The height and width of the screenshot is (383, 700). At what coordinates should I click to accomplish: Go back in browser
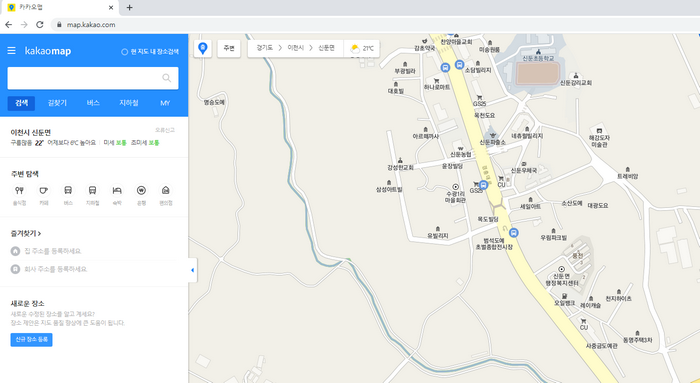[x=8, y=25]
